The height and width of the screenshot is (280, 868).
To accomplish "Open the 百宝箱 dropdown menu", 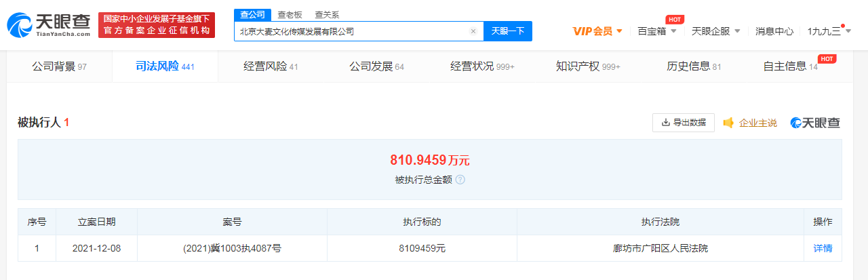I will click(656, 31).
